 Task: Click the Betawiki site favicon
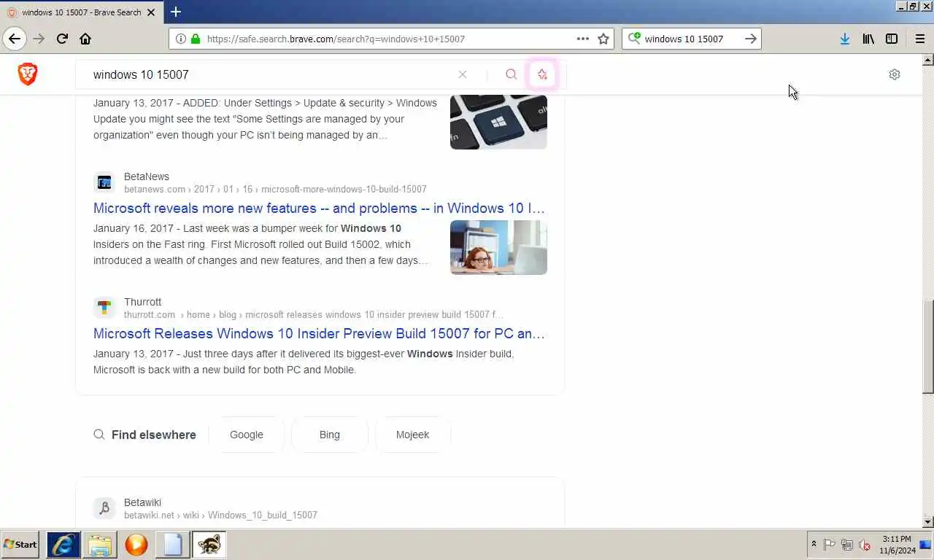[104, 508]
